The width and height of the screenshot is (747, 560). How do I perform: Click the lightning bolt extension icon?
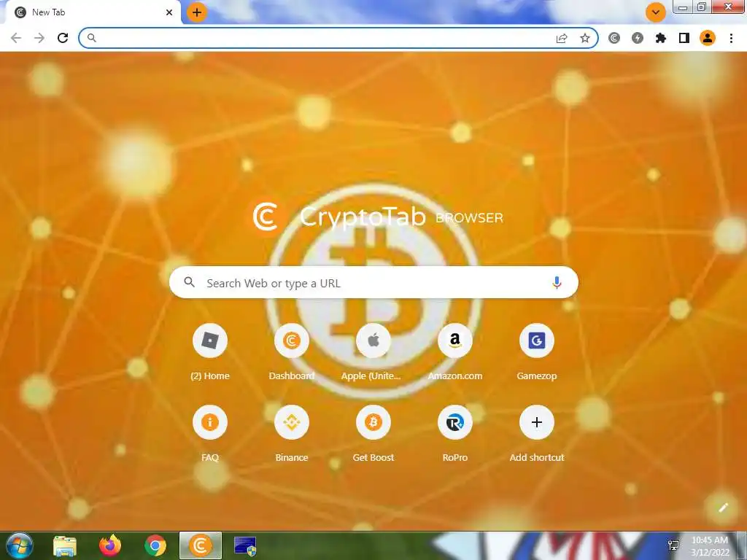click(x=638, y=38)
